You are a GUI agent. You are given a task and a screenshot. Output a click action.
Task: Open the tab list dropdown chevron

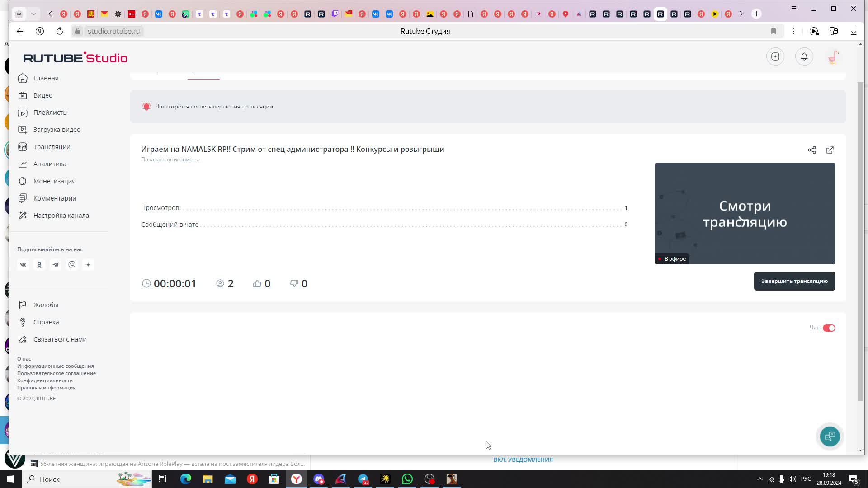point(33,14)
